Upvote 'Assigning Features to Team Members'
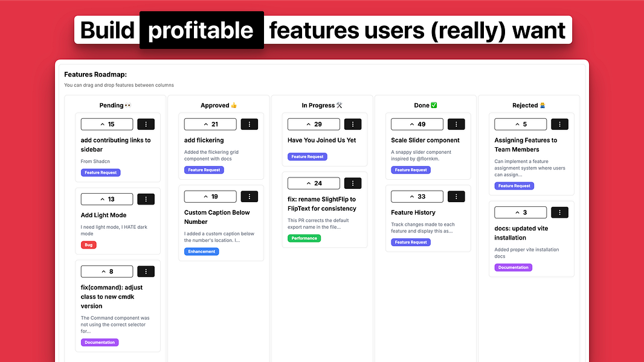 521,124
